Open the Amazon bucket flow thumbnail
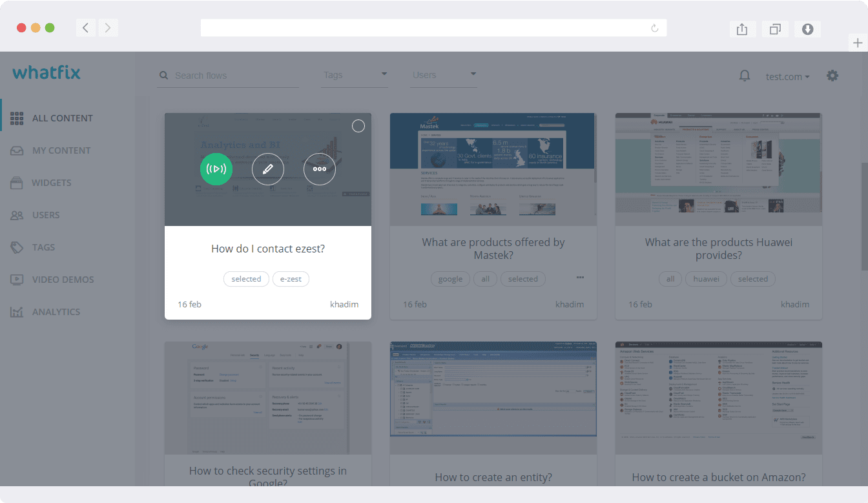The width and height of the screenshot is (868, 503). point(719,398)
